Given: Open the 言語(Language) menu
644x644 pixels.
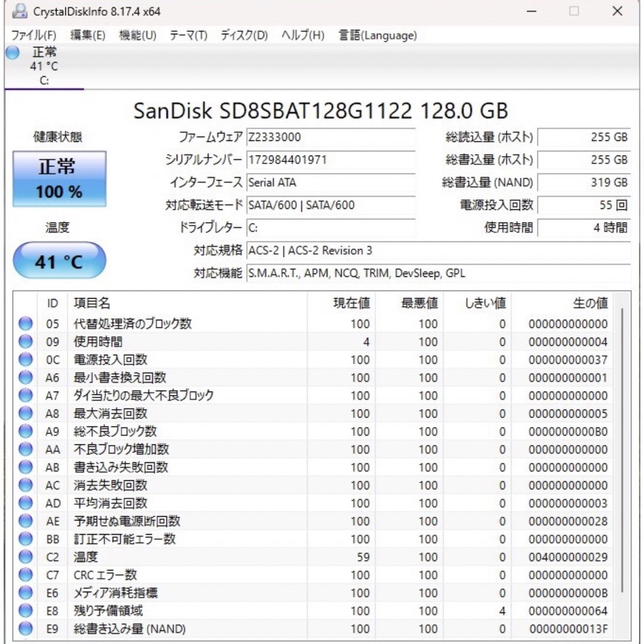Looking at the screenshot, I should click(x=377, y=35).
